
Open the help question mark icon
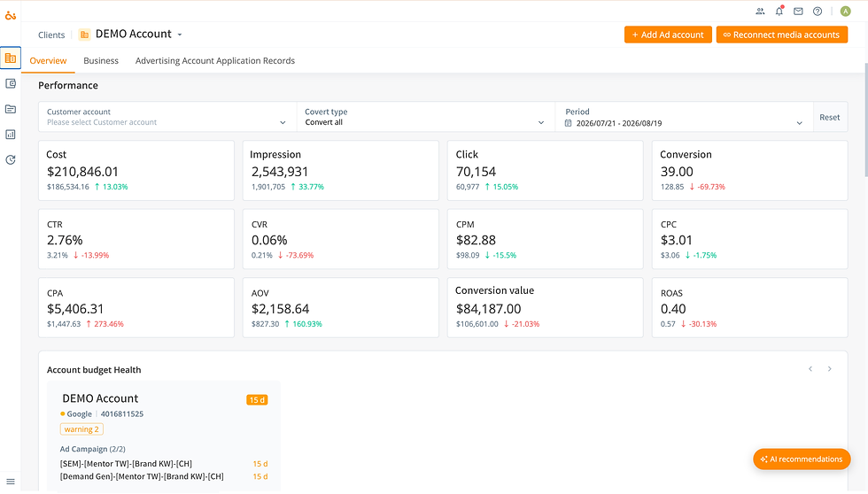click(818, 11)
